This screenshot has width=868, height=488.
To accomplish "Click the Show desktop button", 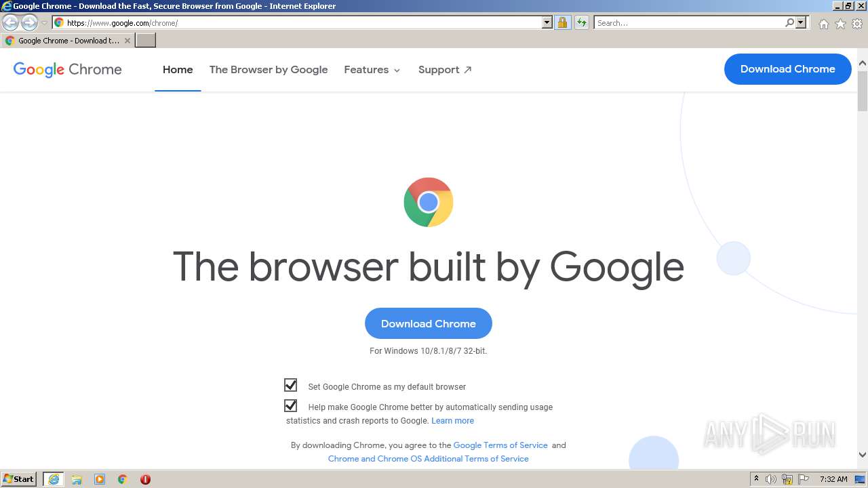I will click(861, 479).
